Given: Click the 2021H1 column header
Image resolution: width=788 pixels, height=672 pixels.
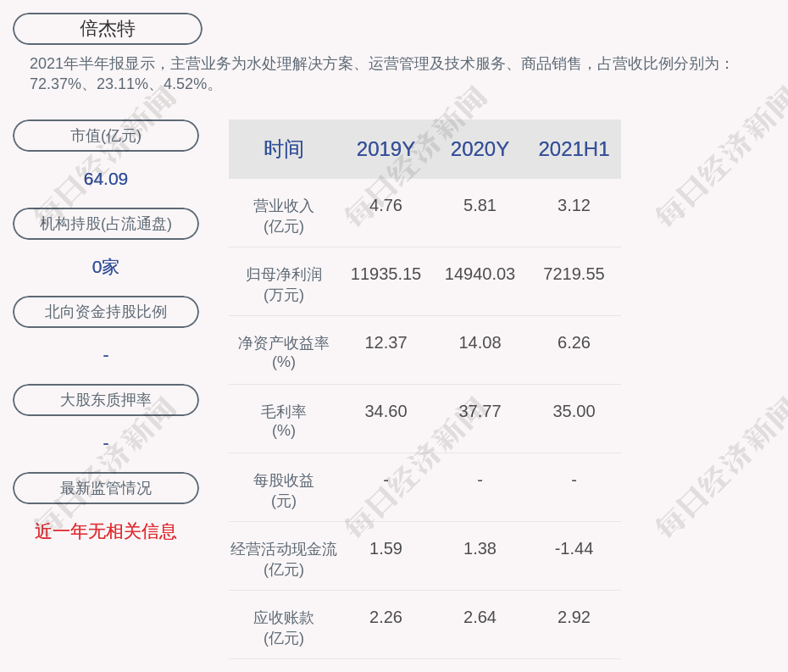Looking at the screenshot, I should point(574,149).
